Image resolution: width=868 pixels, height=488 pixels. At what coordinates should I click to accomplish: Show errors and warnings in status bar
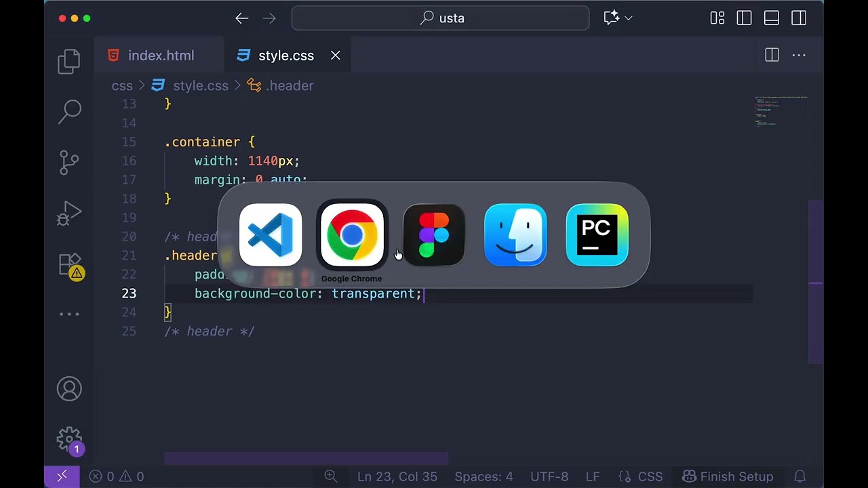pos(117,476)
